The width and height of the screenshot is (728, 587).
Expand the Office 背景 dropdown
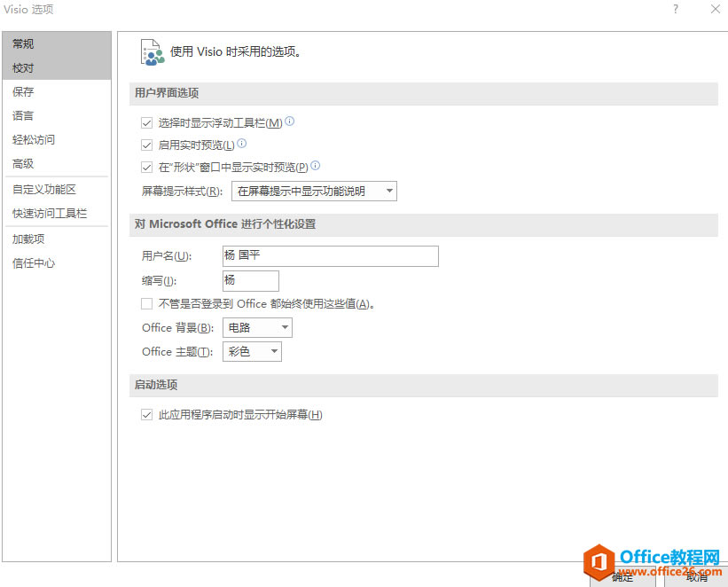pos(257,328)
